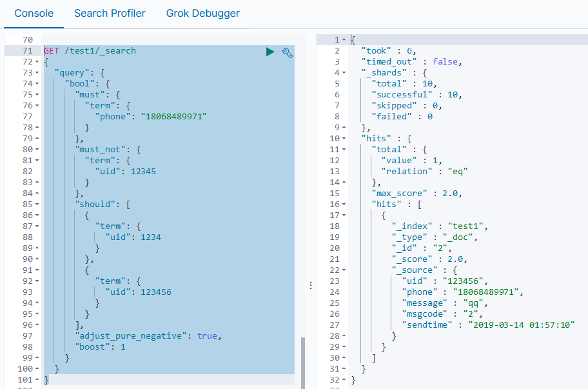
Task: Collapse the "should" array at line 85
Action: pyautogui.click(x=37, y=204)
